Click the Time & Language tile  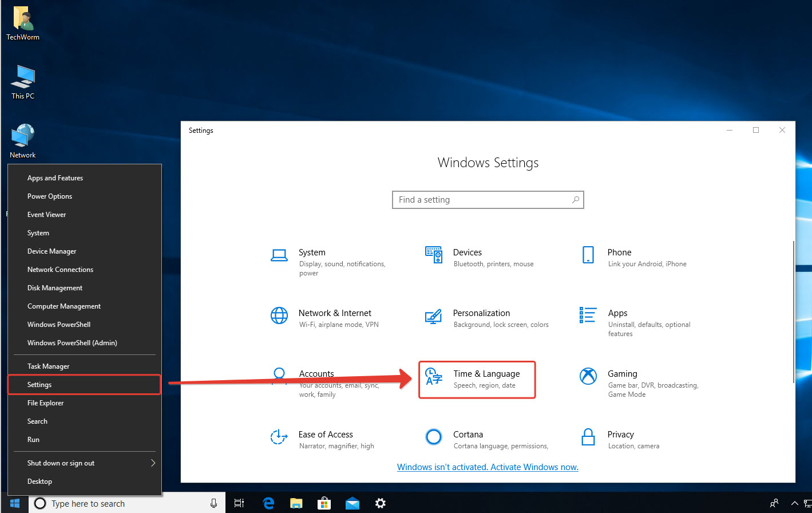pyautogui.click(x=477, y=380)
